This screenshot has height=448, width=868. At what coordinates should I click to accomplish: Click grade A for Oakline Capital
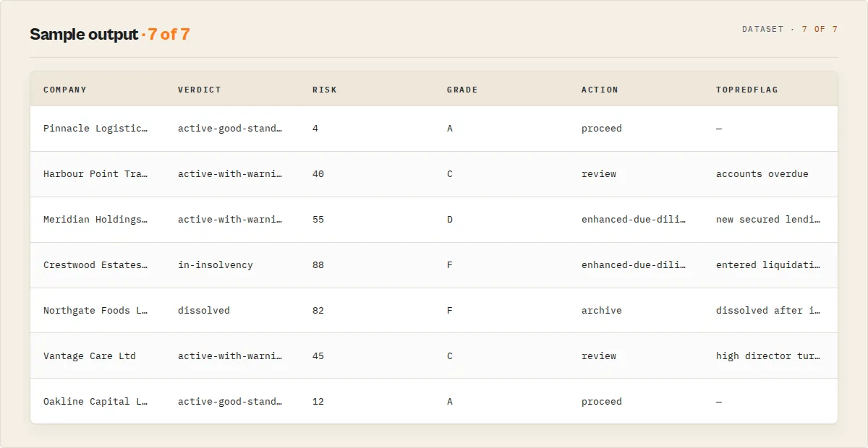tap(450, 402)
